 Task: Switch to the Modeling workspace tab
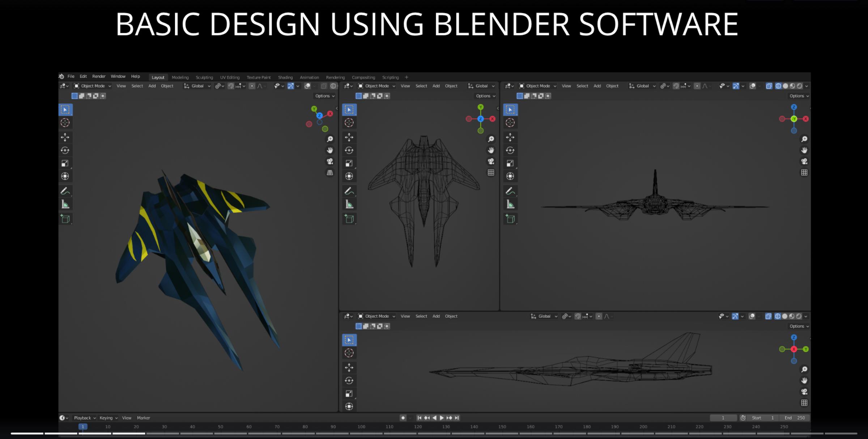[180, 77]
